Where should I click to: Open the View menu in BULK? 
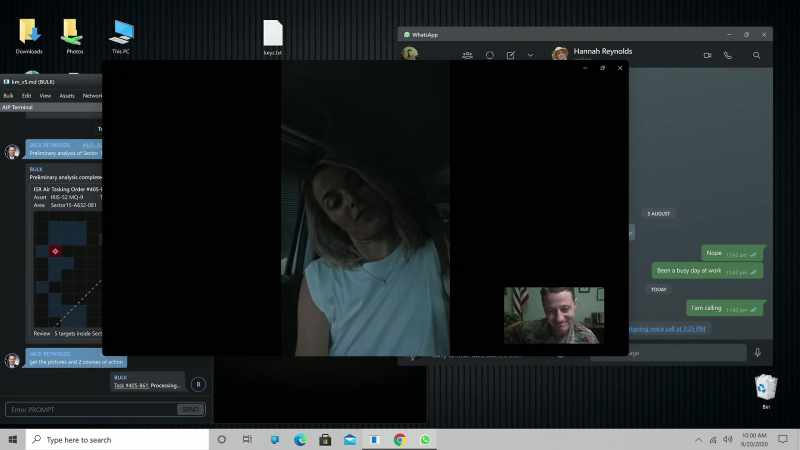(x=45, y=95)
